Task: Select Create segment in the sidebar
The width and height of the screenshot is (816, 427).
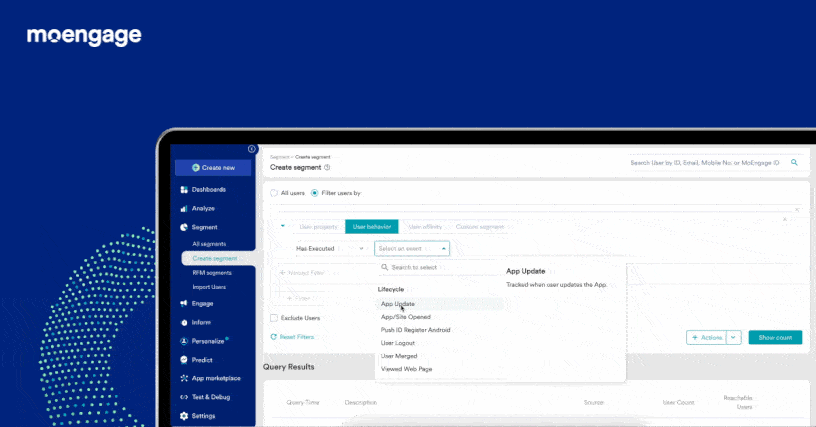Action: pos(214,258)
